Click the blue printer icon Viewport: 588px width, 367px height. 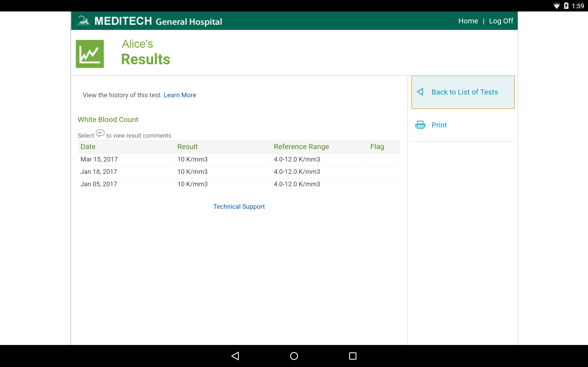[x=420, y=125]
